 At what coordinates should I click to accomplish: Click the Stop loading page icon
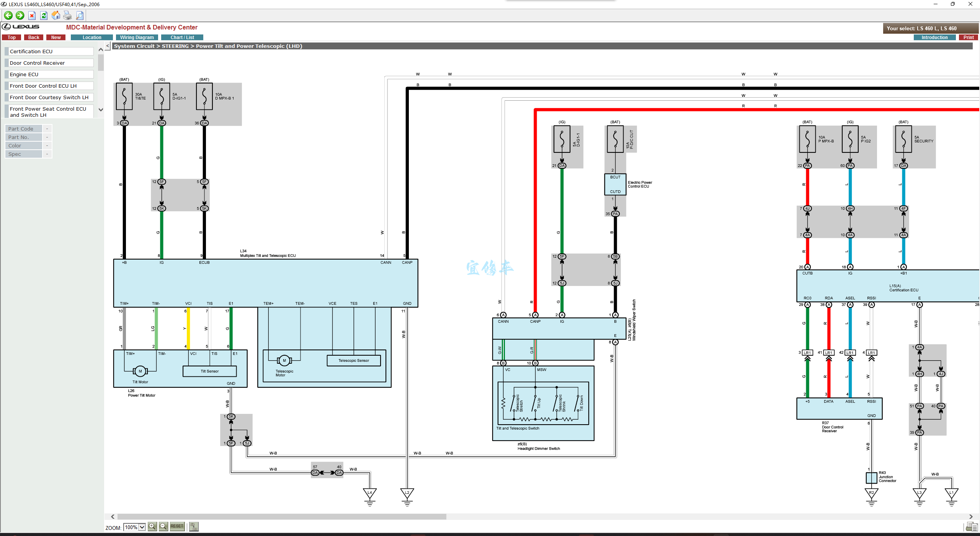point(32,15)
